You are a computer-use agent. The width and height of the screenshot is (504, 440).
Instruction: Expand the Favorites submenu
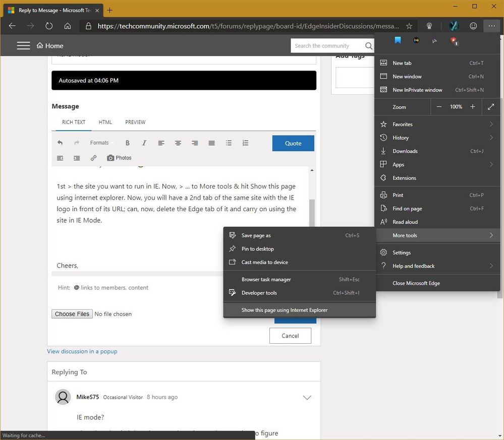pos(437,124)
